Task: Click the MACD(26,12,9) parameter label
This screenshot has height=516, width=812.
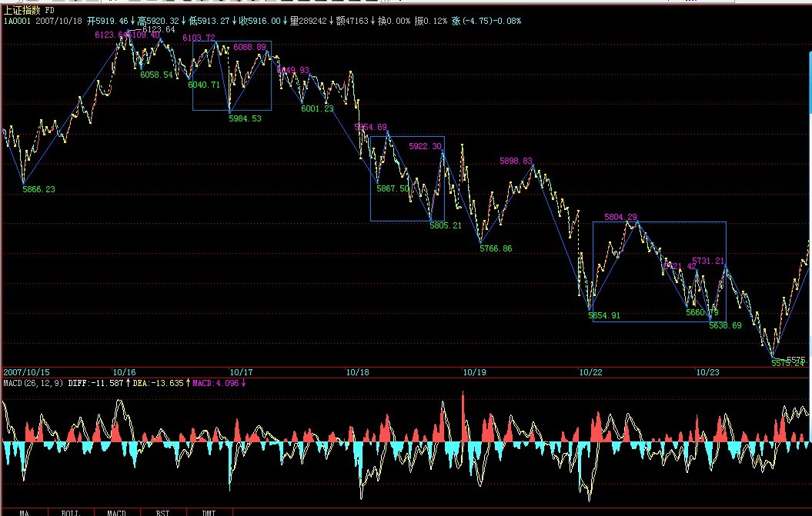Action: coord(35,382)
